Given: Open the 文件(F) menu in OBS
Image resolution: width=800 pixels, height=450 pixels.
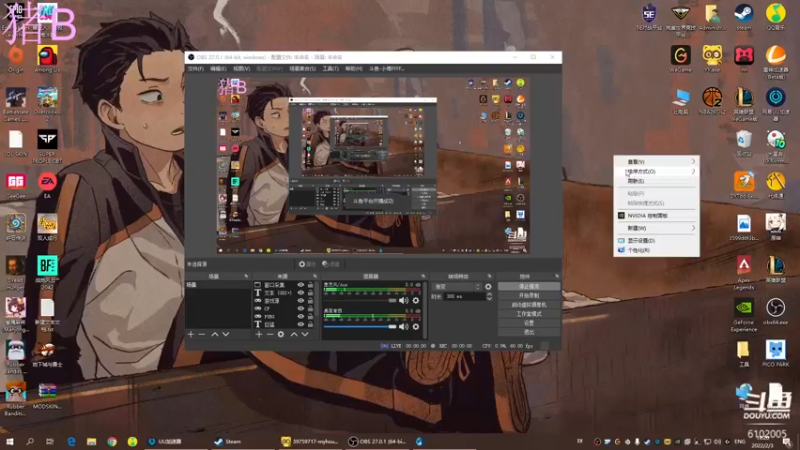Looking at the screenshot, I should (x=195, y=68).
